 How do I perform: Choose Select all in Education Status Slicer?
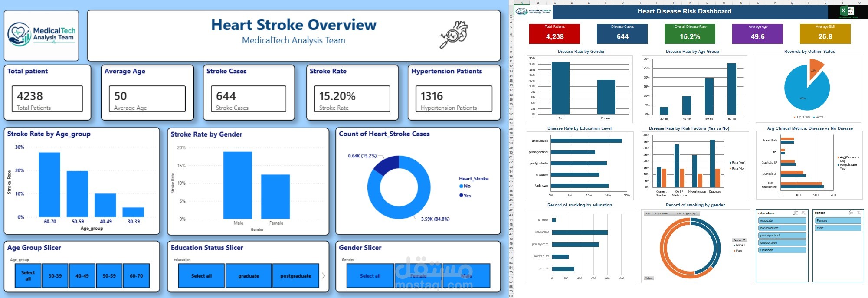pos(201,276)
